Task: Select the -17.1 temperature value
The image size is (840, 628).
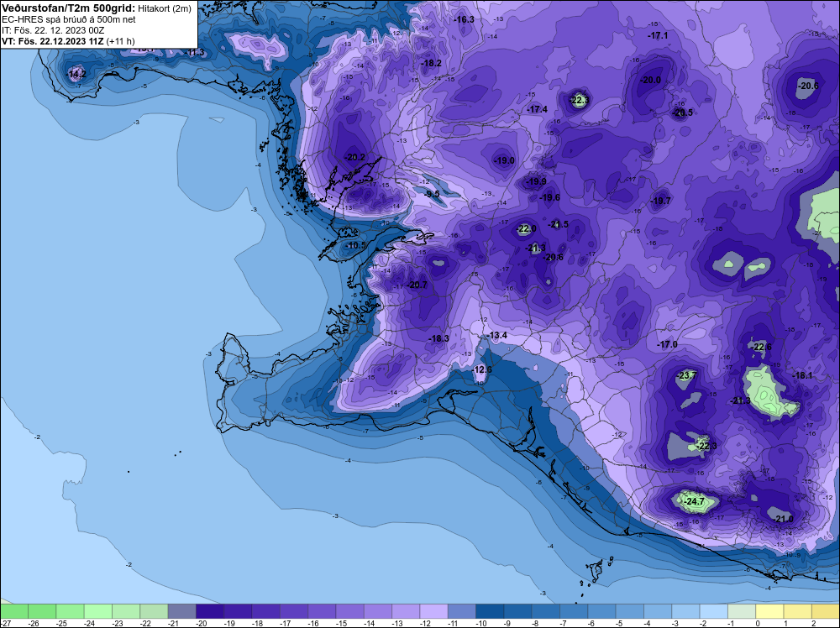Action: click(x=659, y=35)
